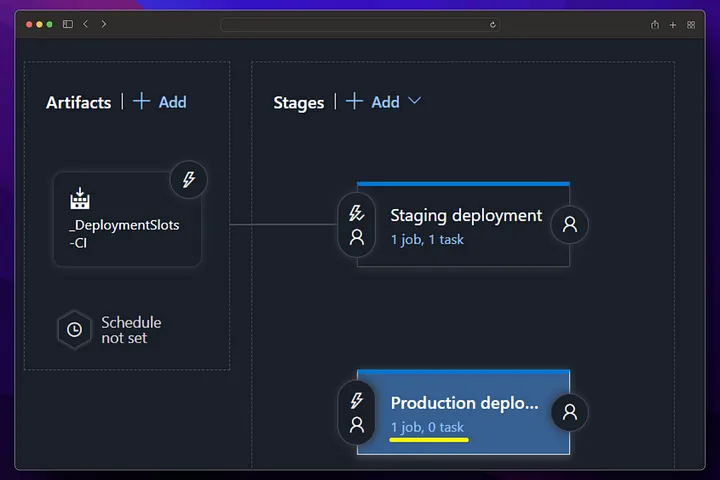720x480 pixels.
Task: Click the Add link next to Stages
Action: (385, 102)
